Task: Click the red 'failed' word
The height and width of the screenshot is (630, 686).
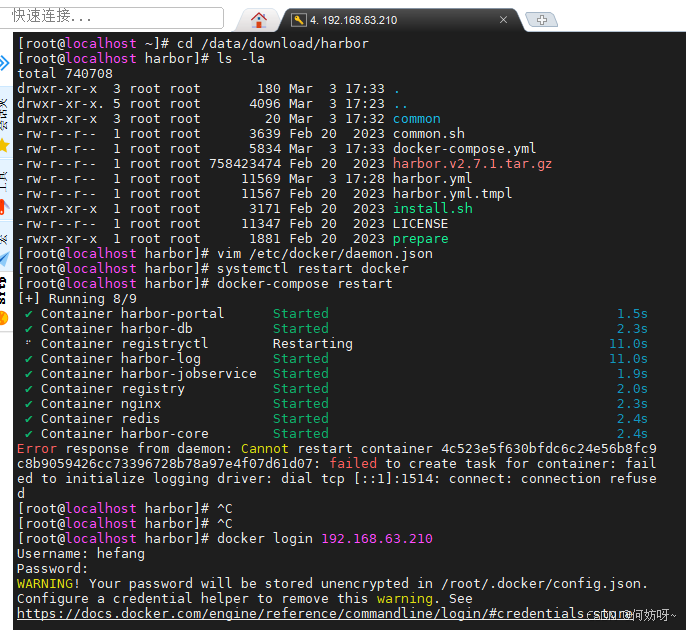Action: [x=353, y=463]
